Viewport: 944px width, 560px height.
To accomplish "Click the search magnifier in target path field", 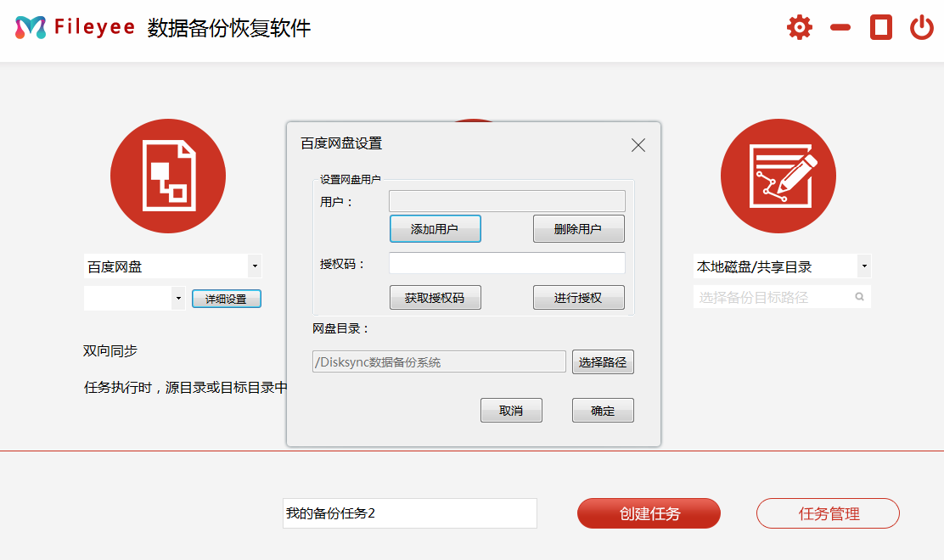I will (857, 296).
